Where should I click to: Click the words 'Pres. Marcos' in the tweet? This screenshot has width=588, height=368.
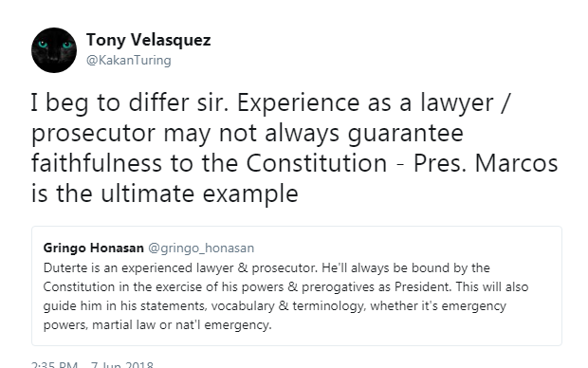(x=486, y=163)
